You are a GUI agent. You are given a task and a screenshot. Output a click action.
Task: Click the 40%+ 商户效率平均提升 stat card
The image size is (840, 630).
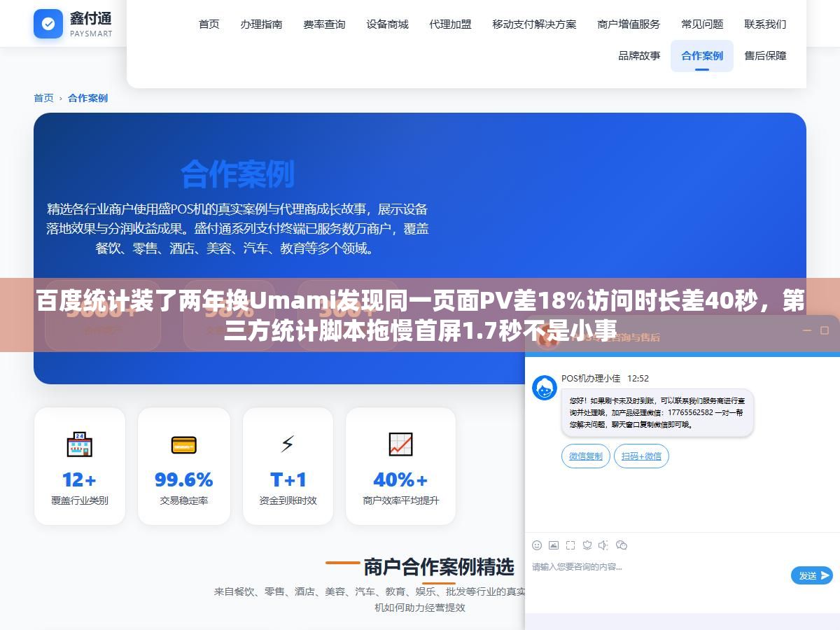tap(400, 466)
